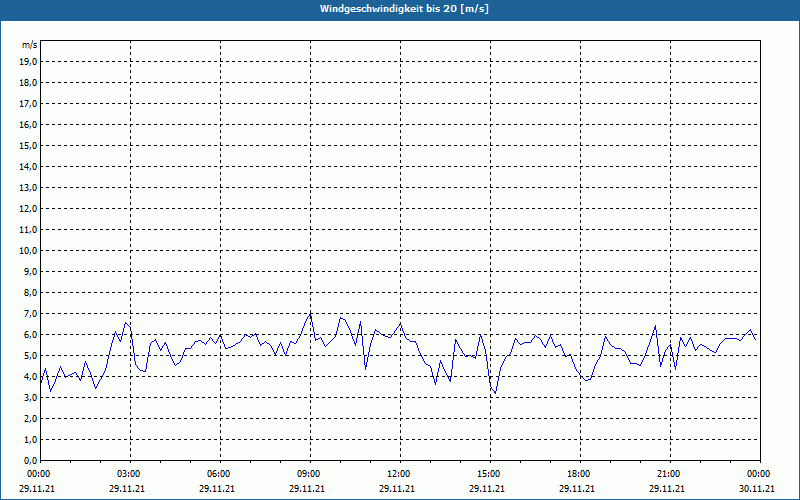The height and width of the screenshot is (500, 800).
Task: Click the "00:00" label dated 30.11.21
Action: pos(759,474)
